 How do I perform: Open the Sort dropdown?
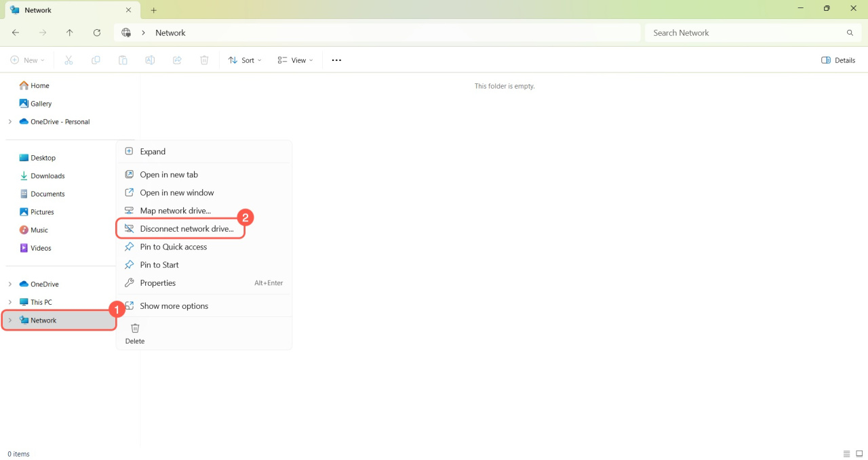[245, 60]
